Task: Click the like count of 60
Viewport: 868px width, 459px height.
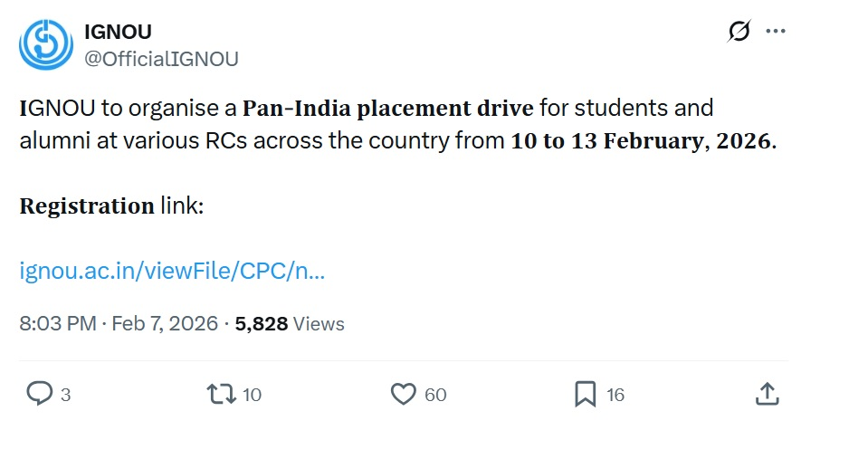Action: 435,395
